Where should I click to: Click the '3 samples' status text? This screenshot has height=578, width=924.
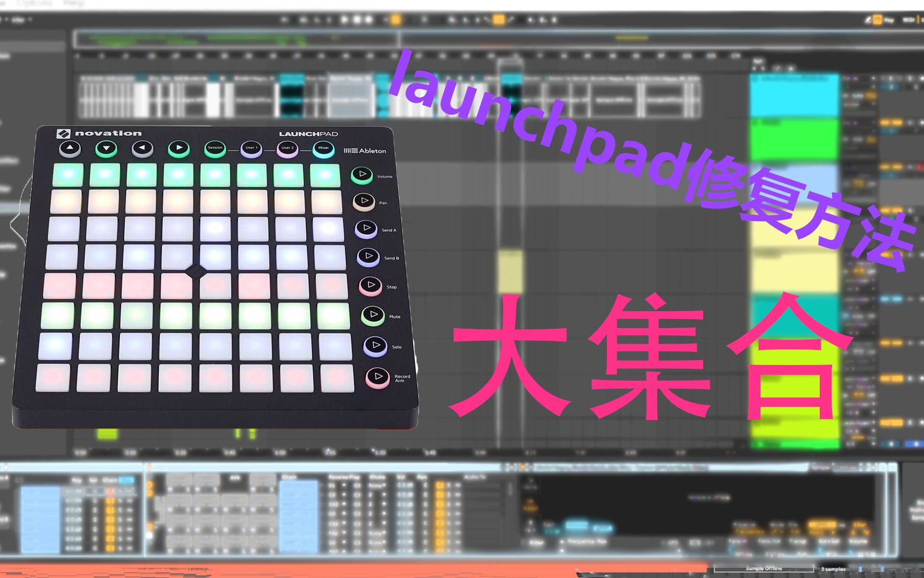pos(833,569)
